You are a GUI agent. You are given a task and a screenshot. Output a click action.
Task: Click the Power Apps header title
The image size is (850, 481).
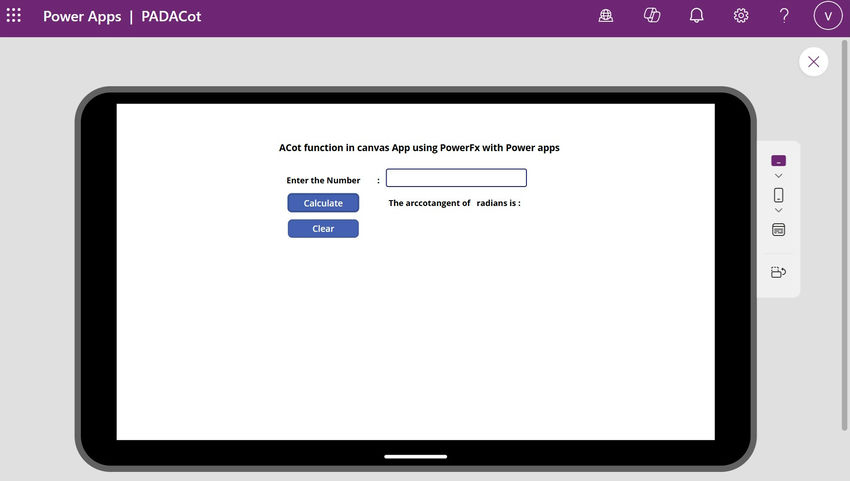(x=82, y=16)
